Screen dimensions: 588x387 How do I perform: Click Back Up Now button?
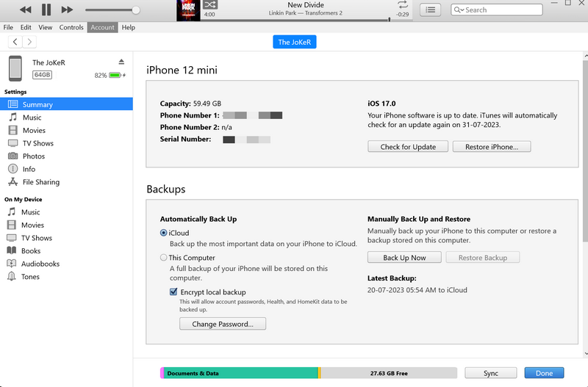point(404,258)
